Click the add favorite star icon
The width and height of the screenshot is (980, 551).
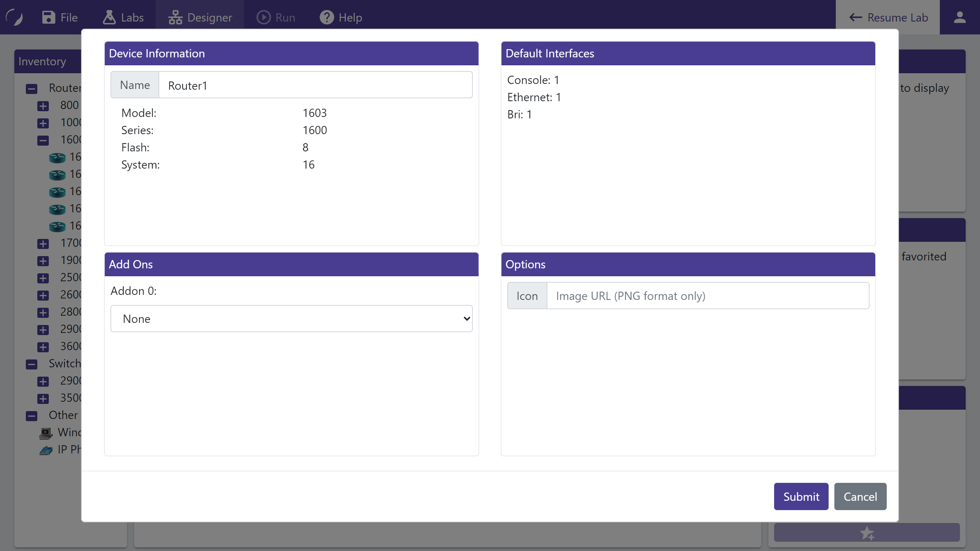[x=867, y=532]
